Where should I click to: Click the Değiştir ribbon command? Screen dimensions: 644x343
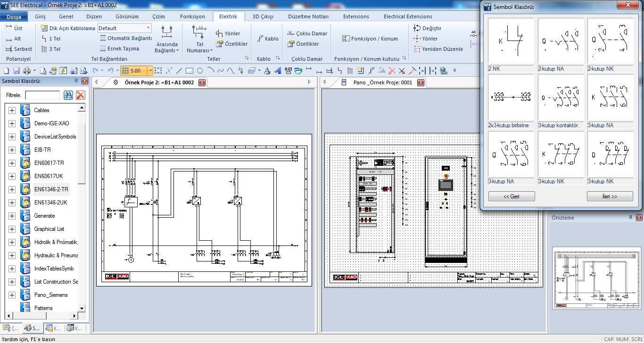pyautogui.click(x=428, y=28)
